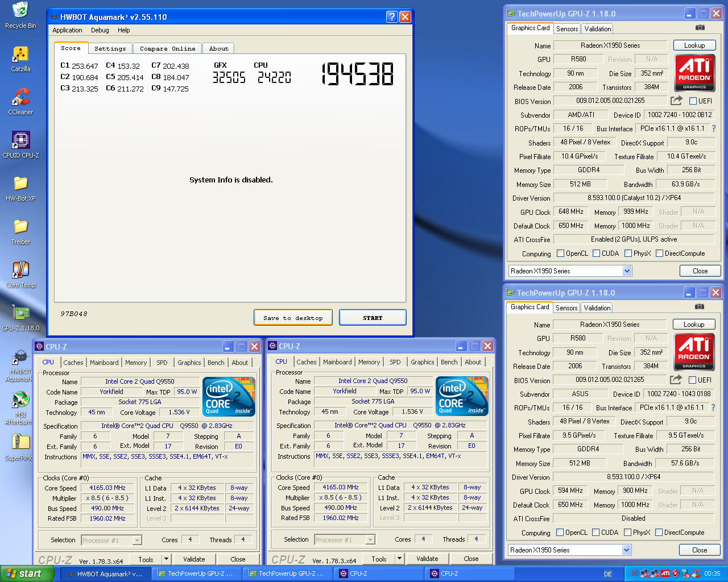Open the HW-Bot XP folder icon
This screenshot has width=728, height=582.
20,188
